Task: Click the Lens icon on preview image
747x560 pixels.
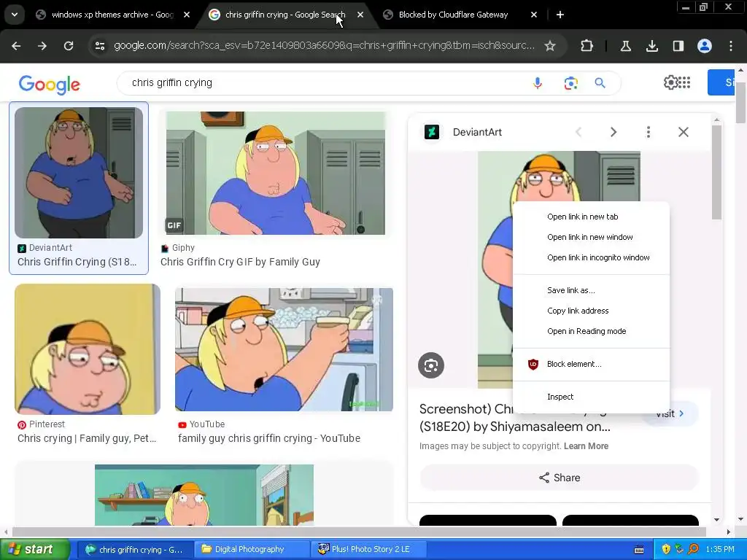Action: (431, 365)
